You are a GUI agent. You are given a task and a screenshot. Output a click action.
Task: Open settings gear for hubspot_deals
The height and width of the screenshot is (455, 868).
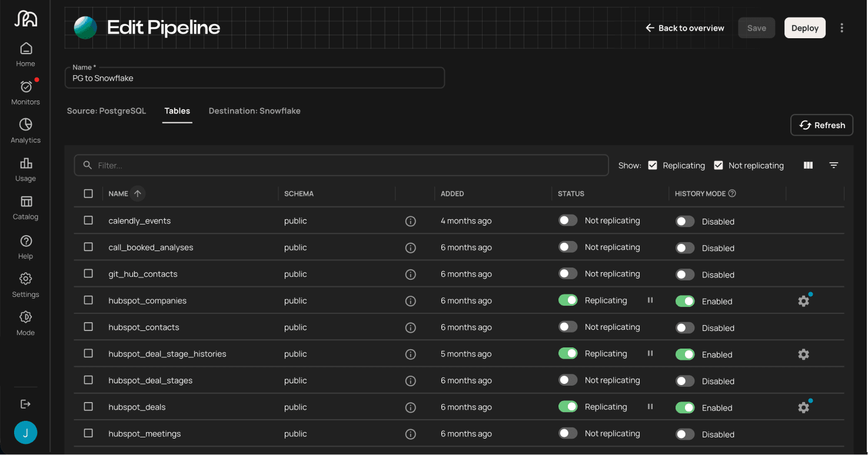coord(803,407)
